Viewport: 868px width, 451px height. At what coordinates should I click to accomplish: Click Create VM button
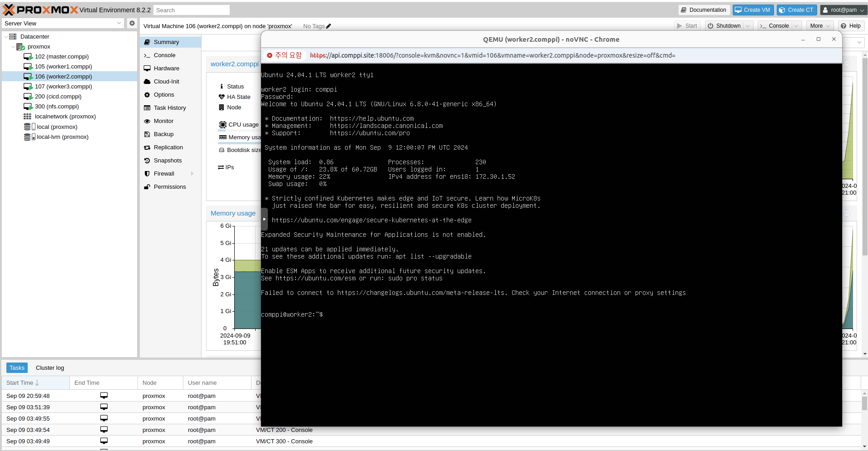(x=753, y=10)
